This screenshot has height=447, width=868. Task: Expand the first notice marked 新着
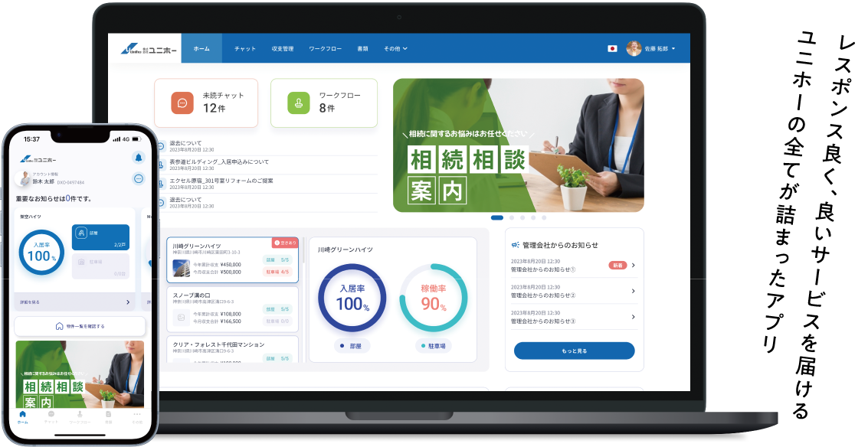(633, 266)
